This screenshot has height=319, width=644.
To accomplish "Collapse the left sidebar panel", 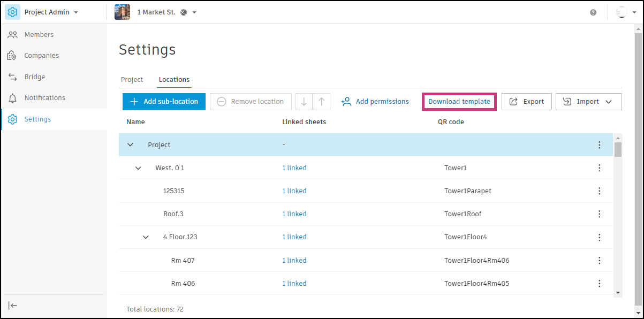I will (x=13, y=306).
